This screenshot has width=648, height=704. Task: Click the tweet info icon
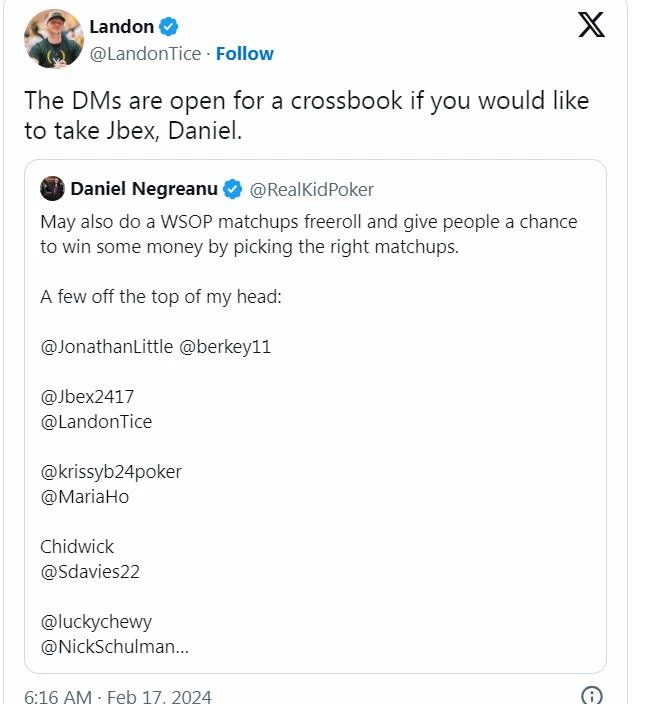(x=592, y=695)
